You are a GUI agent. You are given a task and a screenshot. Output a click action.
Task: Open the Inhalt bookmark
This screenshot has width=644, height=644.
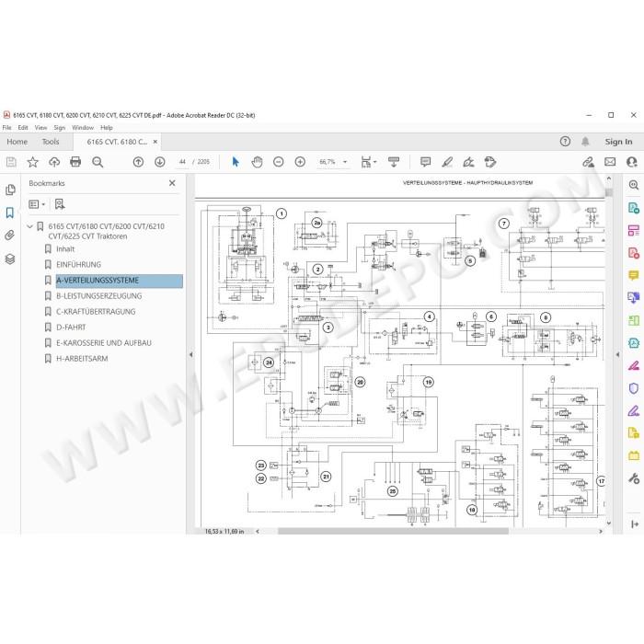(x=65, y=249)
